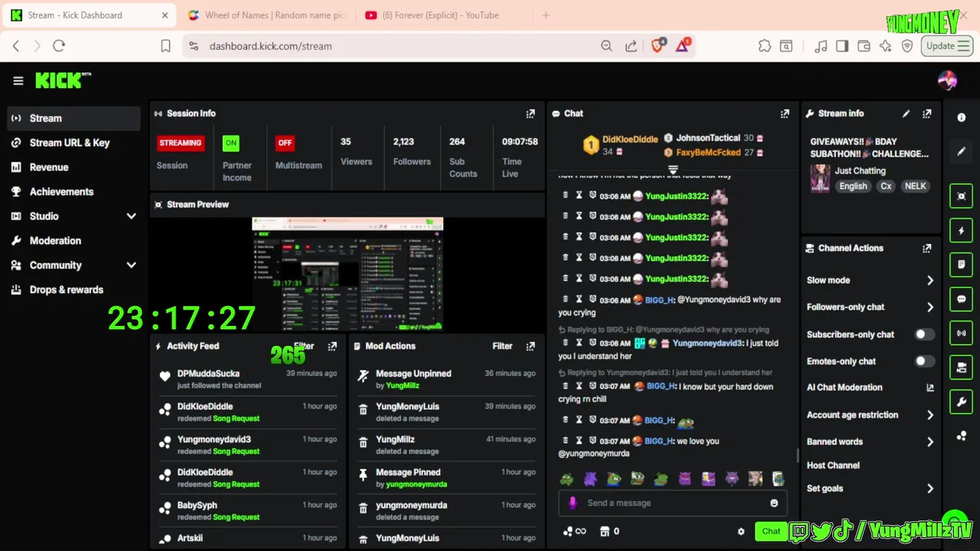Click the DidKloeDiddle name in the gifter leaderboard
The height and width of the screenshot is (551, 980).
click(630, 139)
